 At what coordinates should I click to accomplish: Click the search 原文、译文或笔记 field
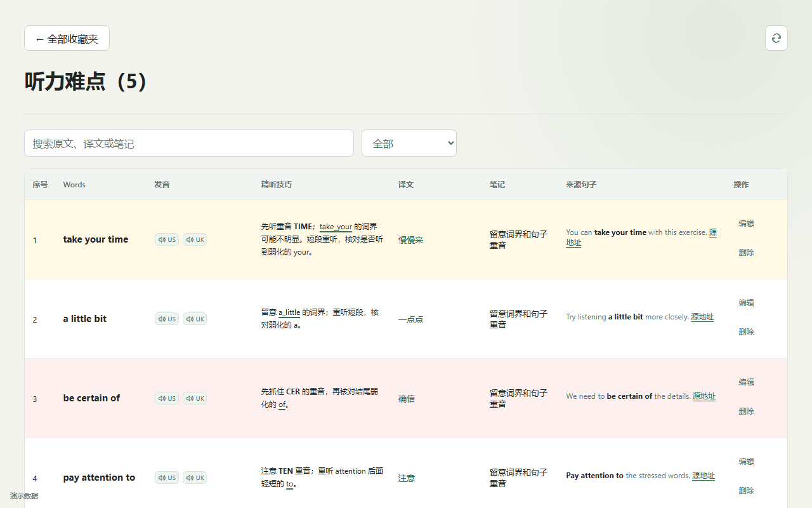[x=189, y=143]
